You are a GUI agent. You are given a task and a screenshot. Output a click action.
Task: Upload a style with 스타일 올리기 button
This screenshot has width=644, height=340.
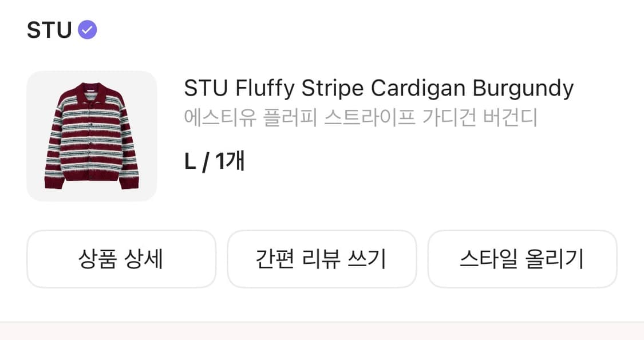(522, 259)
